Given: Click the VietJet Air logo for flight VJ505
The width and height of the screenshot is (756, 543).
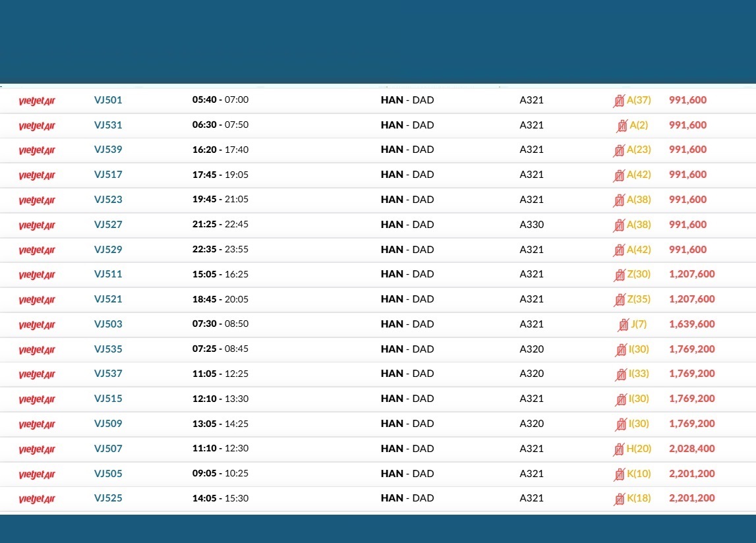Looking at the screenshot, I should pyautogui.click(x=37, y=474).
